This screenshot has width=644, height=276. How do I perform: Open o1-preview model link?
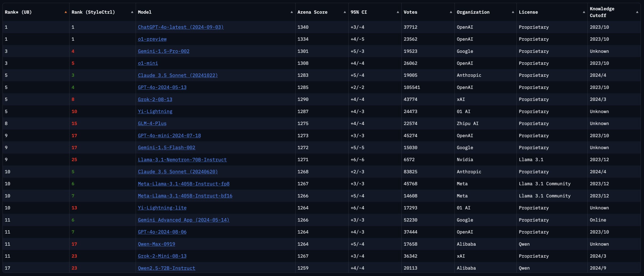(x=152, y=39)
